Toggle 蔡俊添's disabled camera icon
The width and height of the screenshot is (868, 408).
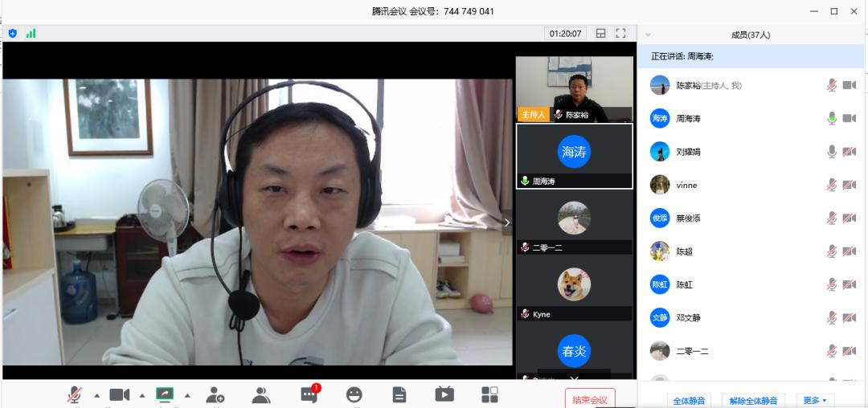coord(850,218)
